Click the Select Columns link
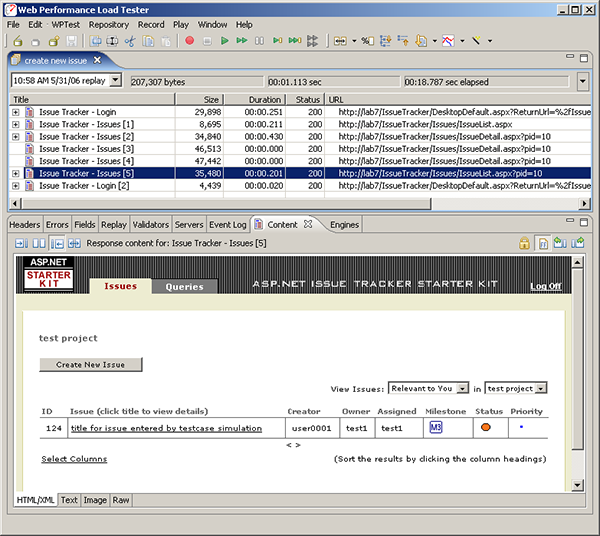The height and width of the screenshot is (536, 600). [74, 459]
